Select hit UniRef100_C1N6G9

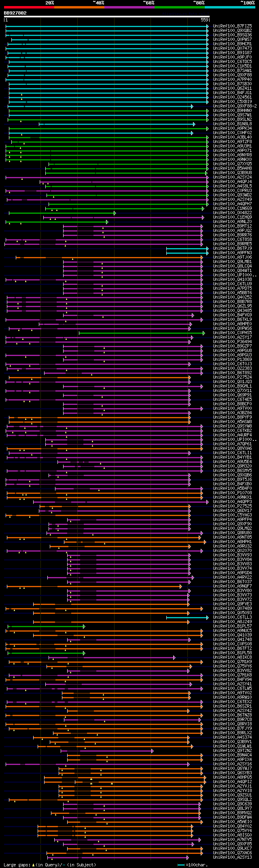click(x=232, y=208)
